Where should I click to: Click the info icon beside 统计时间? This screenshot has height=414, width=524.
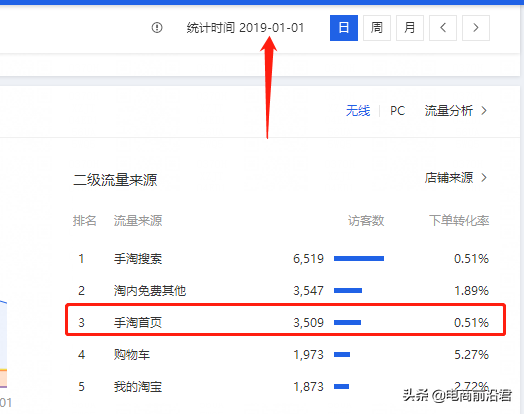pyautogui.click(x=157, y=27)
